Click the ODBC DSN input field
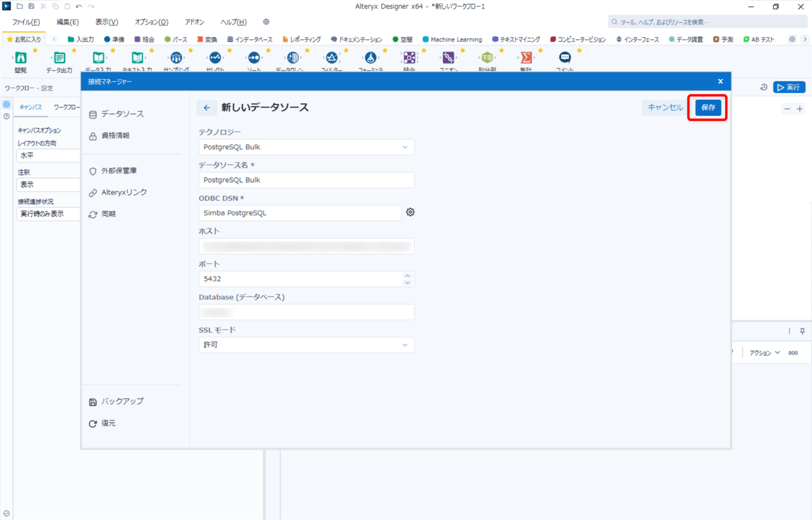 [300, 213]
